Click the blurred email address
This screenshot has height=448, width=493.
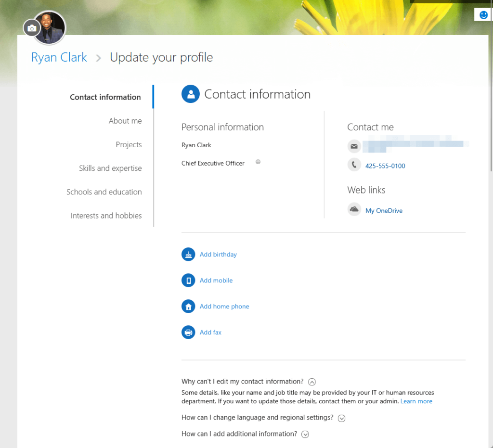click(415, 144)
